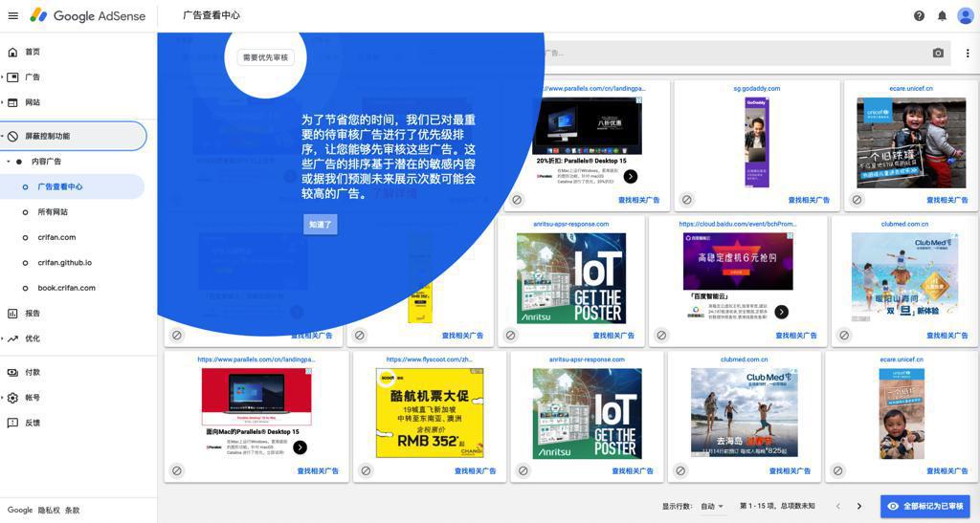This screenshot has height=523, width=980.
Task: Block the bottom-row anritsu IoT ad
Action: [x=523, y=470]
